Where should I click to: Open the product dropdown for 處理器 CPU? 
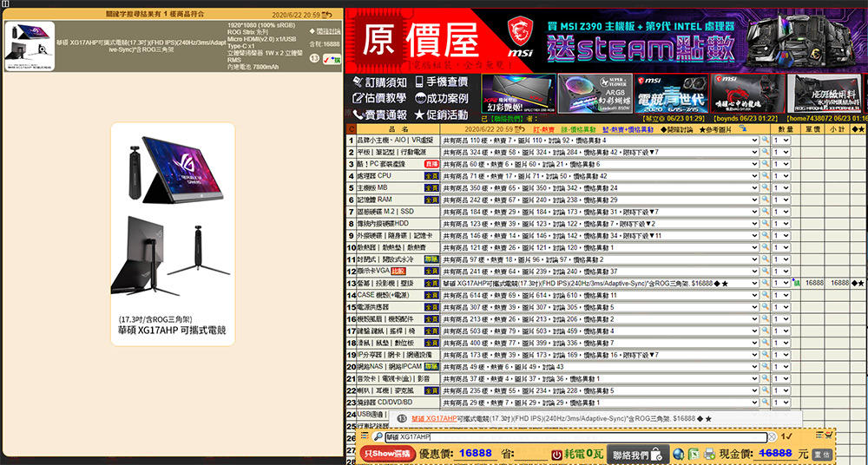pyautogui.click(x=600, y=176)
